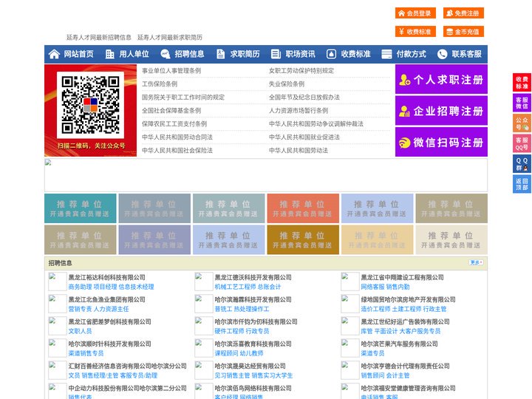This screenshot has width=532, height=399.
Task: Open 求职简历 menu item
Action: coord(245,54)
